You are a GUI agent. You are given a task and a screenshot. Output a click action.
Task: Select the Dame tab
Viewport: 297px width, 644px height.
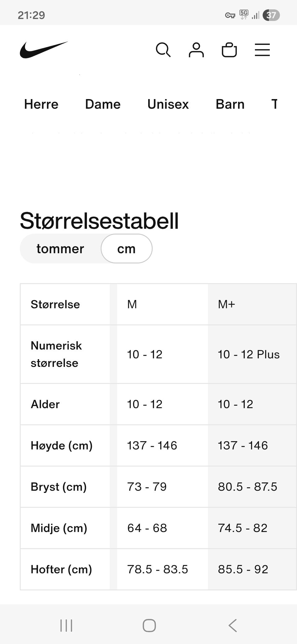click(103, 104)
